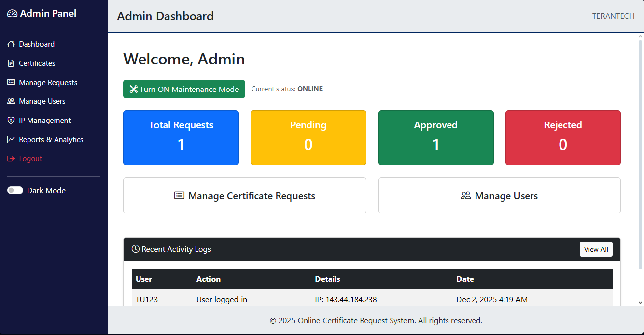The width and height of the screenshot is (644, 335).
Task: Select the Rejected counter card
Action: click(x=562, y=137)
